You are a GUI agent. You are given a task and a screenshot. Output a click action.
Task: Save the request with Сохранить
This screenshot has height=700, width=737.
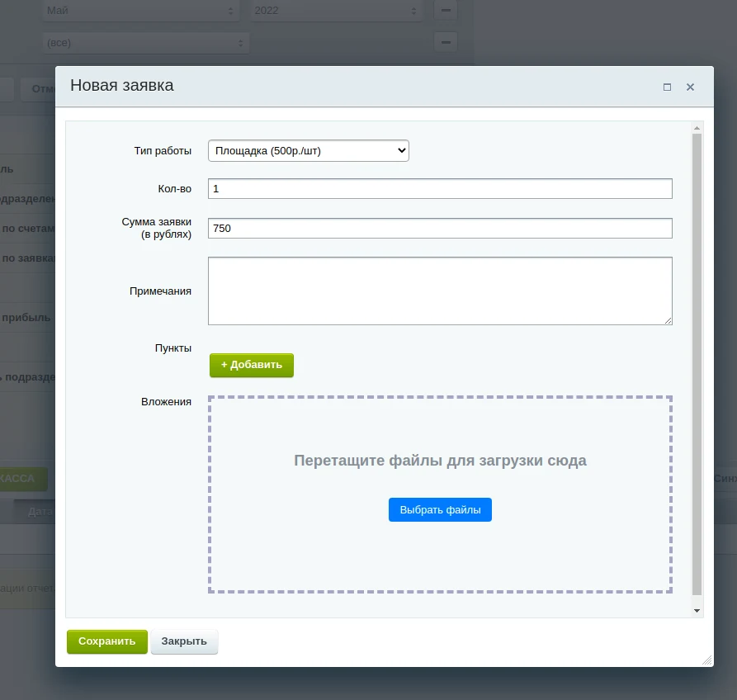point(107,641)
